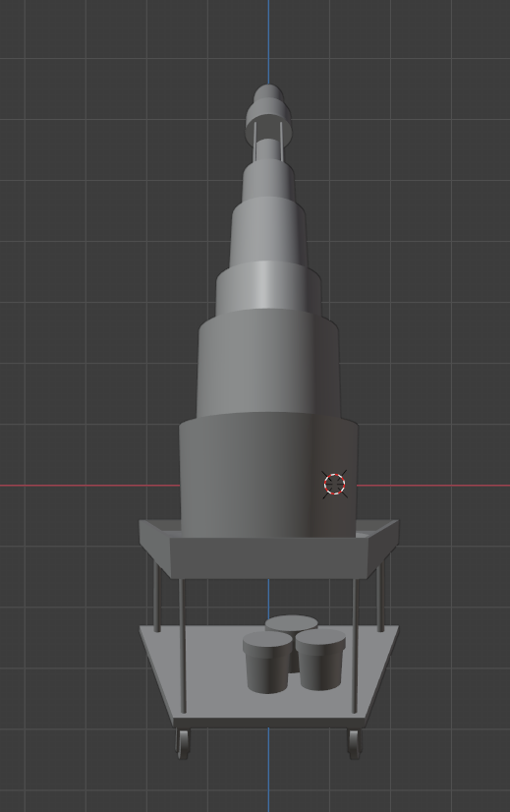Click the rounded top cap of the tower
510x812 pixels.
pyautogui.click(x=268, y=93)
